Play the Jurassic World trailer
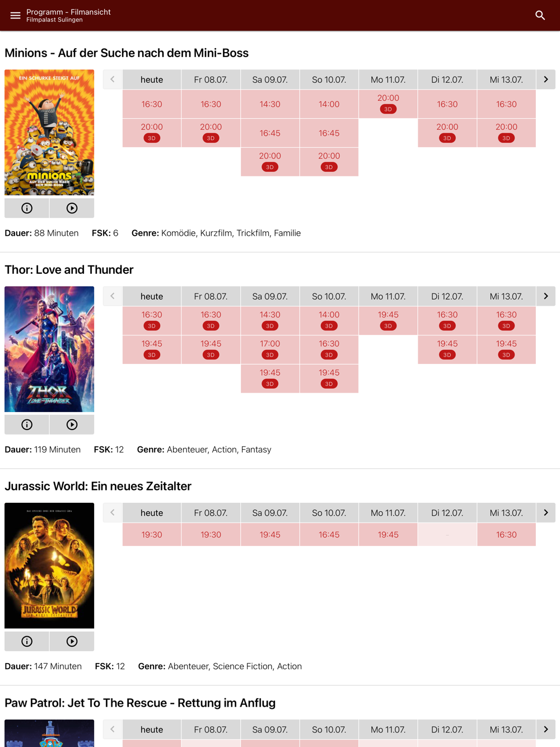560x747 pixels. click(x=72, y=641)
